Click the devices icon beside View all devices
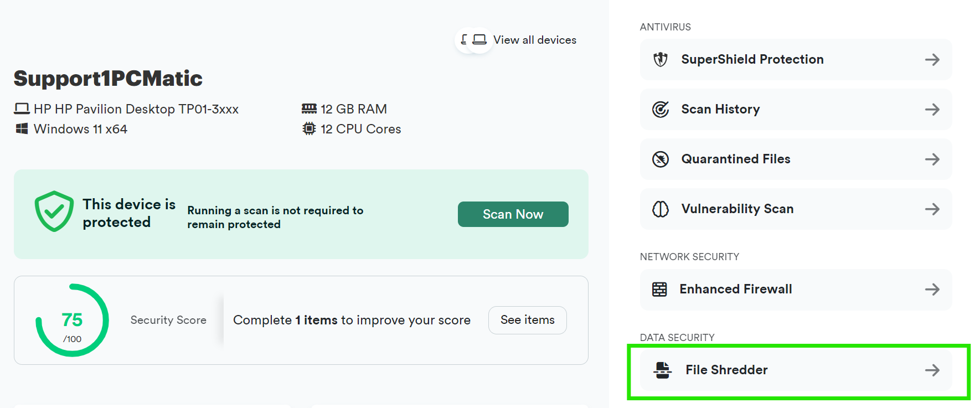 coord(474,40)
